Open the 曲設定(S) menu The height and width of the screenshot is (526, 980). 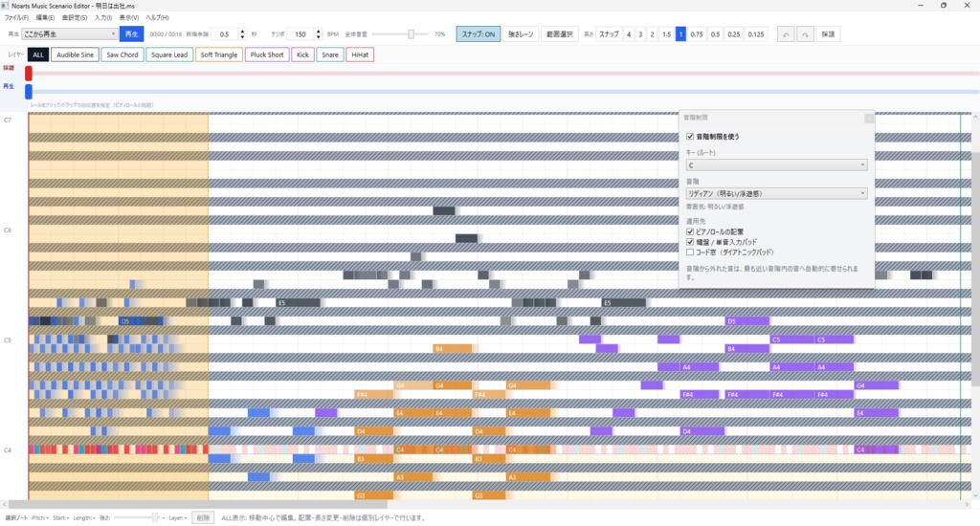[x=75, y=17]
